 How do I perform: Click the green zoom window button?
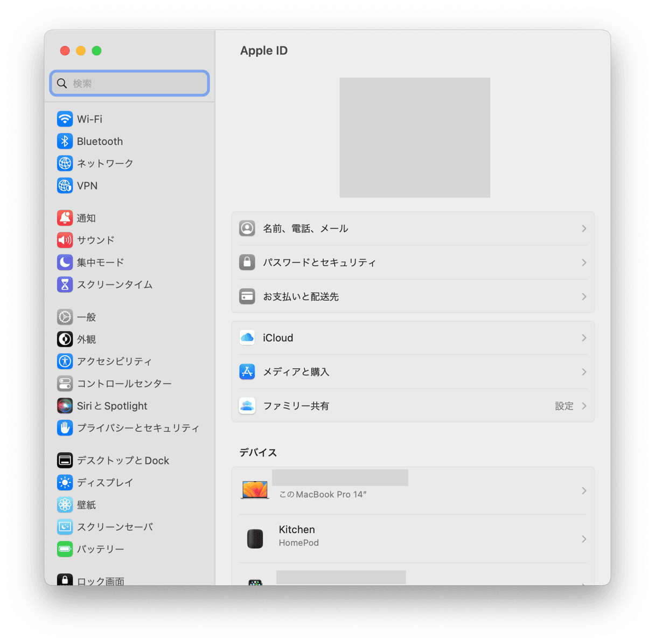[x=96, y=51]
